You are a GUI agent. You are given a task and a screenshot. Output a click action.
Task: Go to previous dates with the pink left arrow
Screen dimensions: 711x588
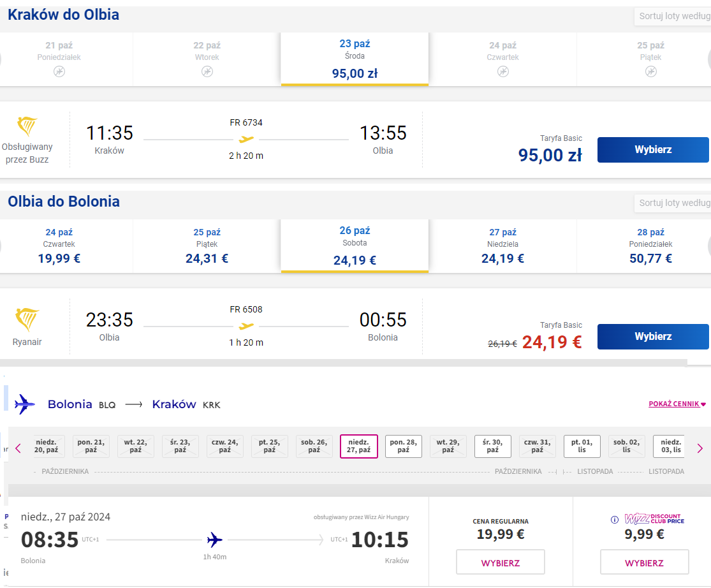click(x=18, y=448)
